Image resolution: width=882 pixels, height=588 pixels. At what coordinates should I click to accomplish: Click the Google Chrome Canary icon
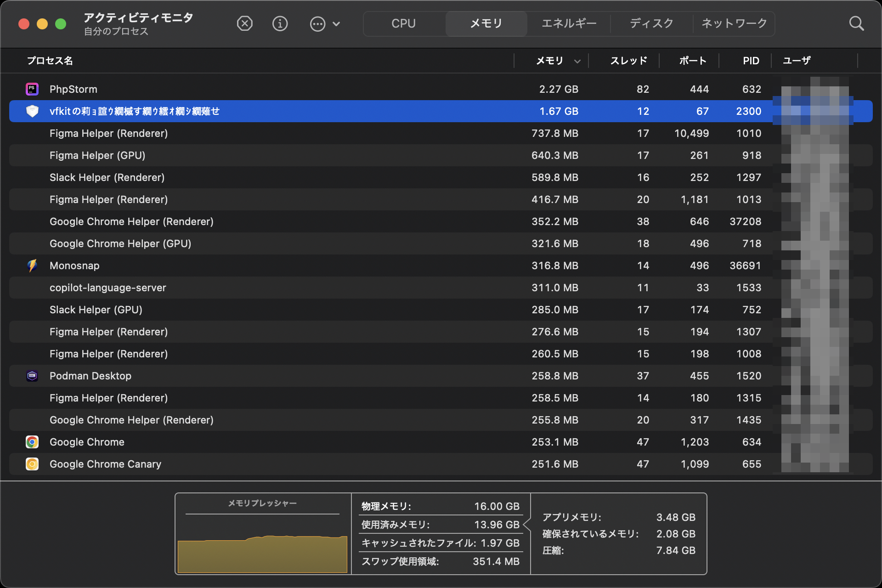(x=32, y=464)
